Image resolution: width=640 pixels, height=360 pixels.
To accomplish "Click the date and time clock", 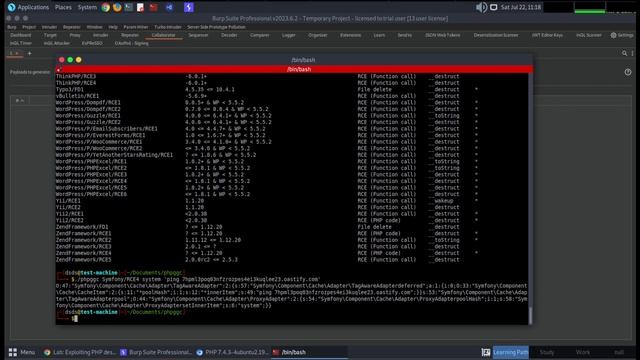I will 520,7.
